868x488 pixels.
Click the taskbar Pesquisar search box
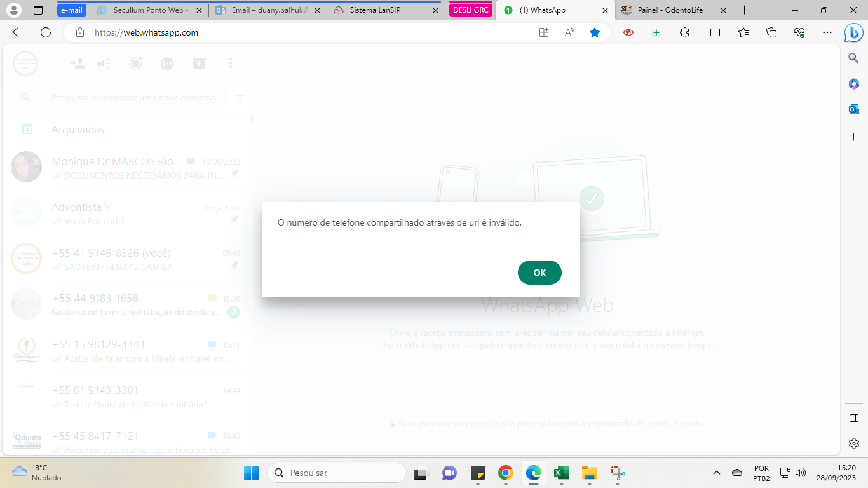[x=337, y=473]
